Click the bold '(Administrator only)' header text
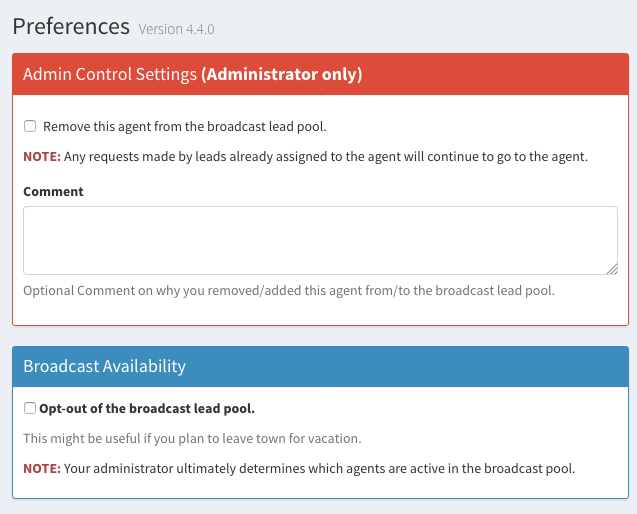The image size is (637, 514). click(x=281, y=74)
